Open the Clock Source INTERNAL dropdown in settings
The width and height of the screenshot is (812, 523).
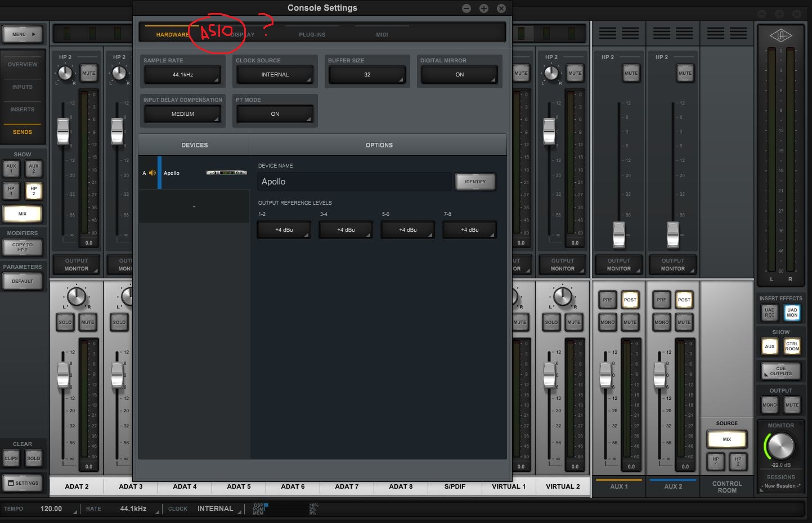pos(275,74)
